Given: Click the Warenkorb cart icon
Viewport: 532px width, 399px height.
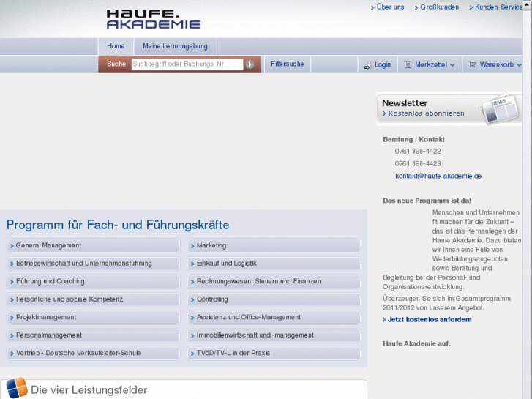Looking at the screenshot, I should (x=473, y=64).
